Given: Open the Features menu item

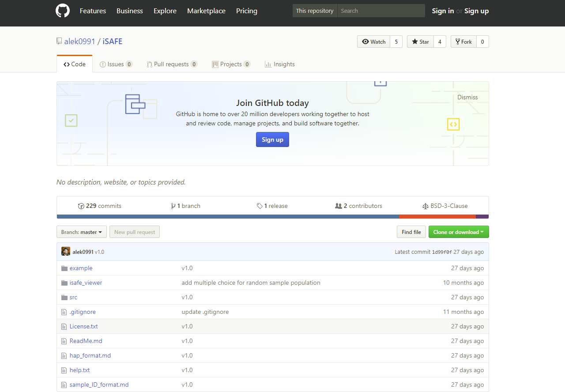Looking at the screenshot, I should 93,11.
